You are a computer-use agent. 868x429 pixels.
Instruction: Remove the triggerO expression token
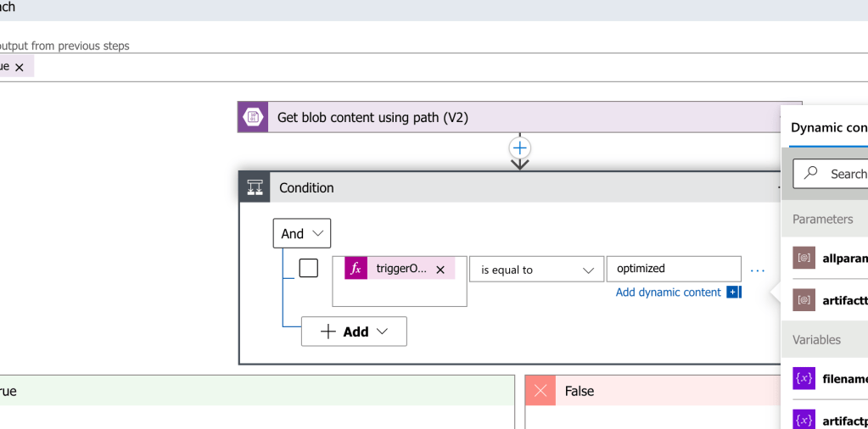[x=440, y=270]
